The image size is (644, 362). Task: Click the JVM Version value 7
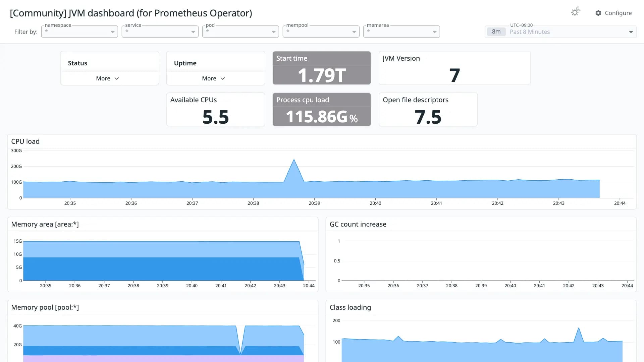(454, 75)
